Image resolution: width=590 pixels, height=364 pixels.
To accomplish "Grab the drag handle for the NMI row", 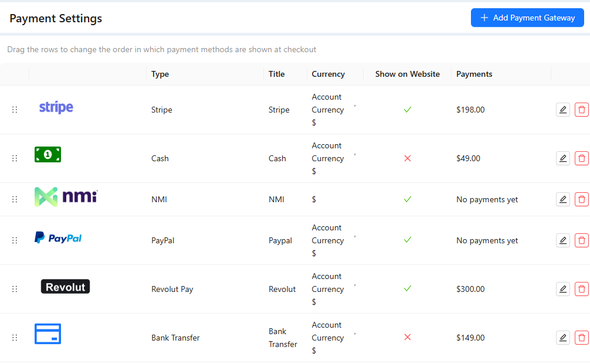I will point(15,199).
